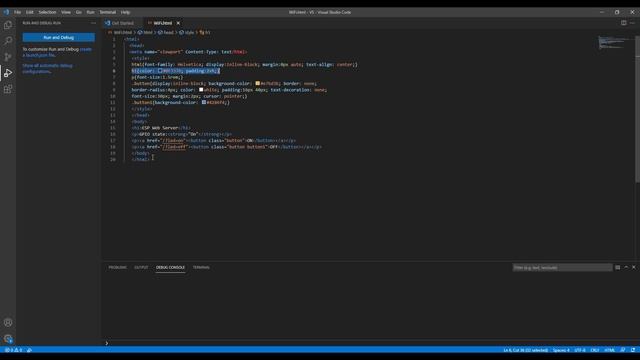Click the UTF-8 encoding status
The image size is (640, 360).
580,350
